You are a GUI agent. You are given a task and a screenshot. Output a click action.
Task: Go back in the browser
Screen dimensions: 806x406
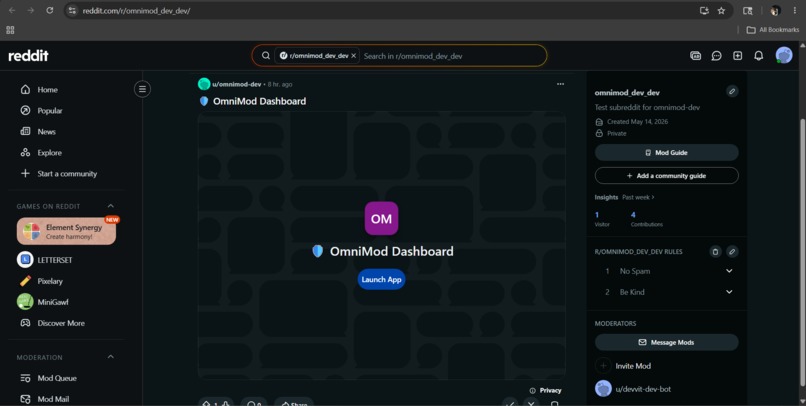tap(12, 10)
